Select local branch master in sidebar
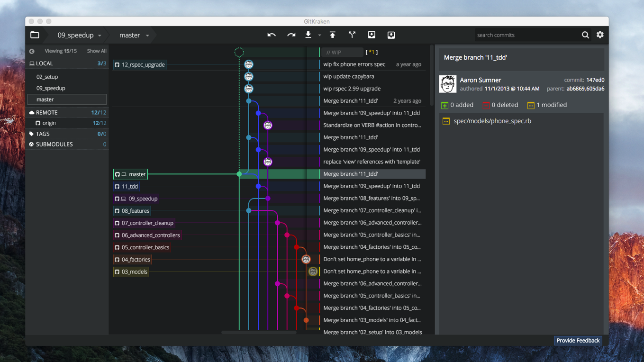Screen dimensions: 644x362 pyautogui.click(x=67, y=100)
